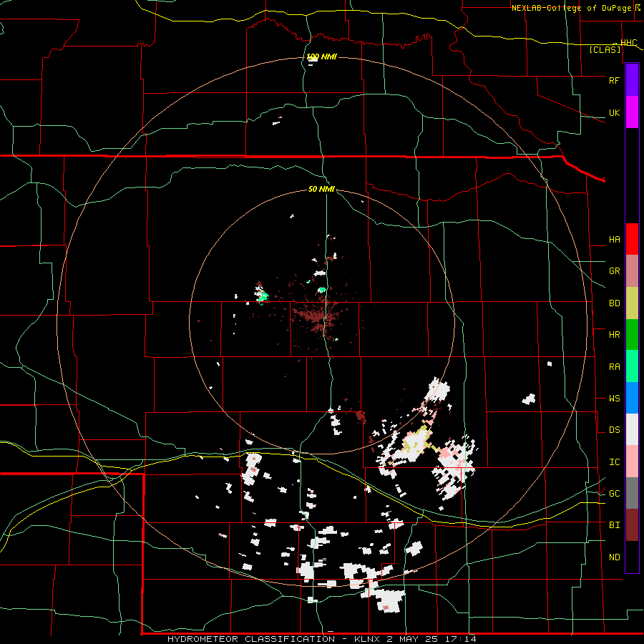Click the Hydrometeor Classification KLNX title caption

321,639
